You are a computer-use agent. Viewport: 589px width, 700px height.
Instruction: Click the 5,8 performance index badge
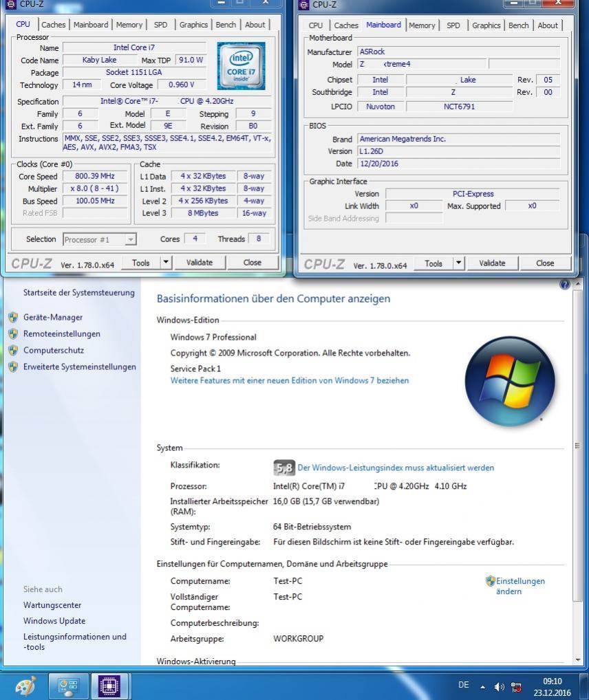[283, 468]
